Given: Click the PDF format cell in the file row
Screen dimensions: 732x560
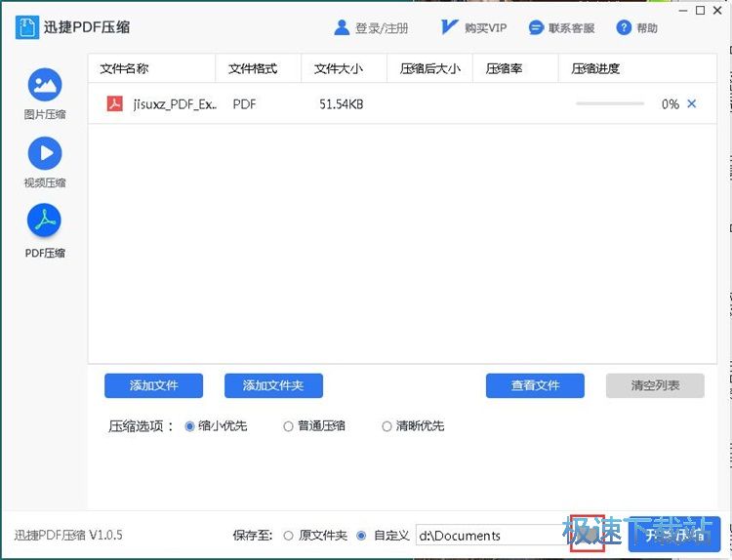Looking at the screenshot, I should tap(244, 104).
